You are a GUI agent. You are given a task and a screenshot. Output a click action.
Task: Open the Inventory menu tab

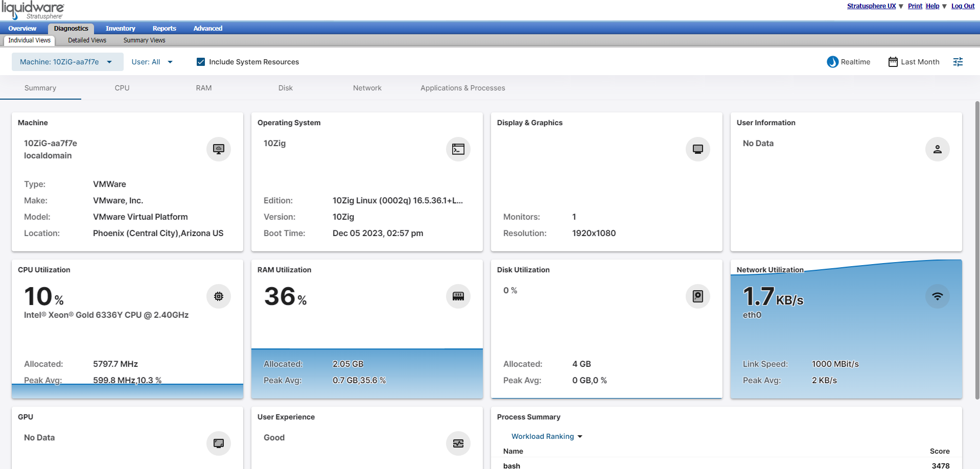[121, 29]
